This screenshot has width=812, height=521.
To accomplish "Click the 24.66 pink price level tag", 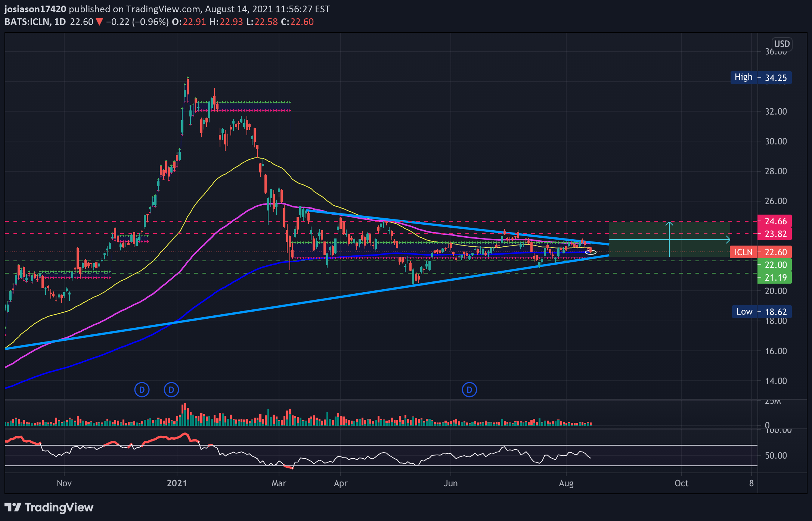I will (x=775, y=221).
